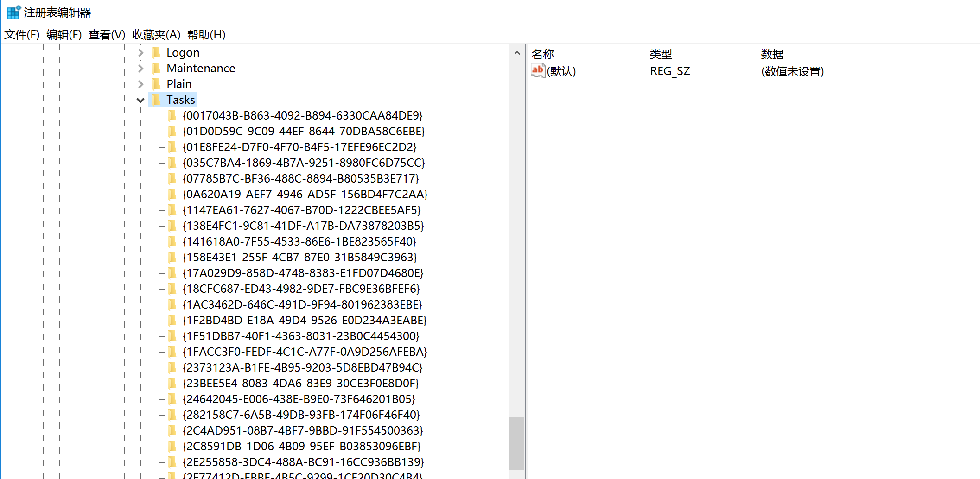Click the 类型 column header
This screenshot has width=980, height=479.
661,54
